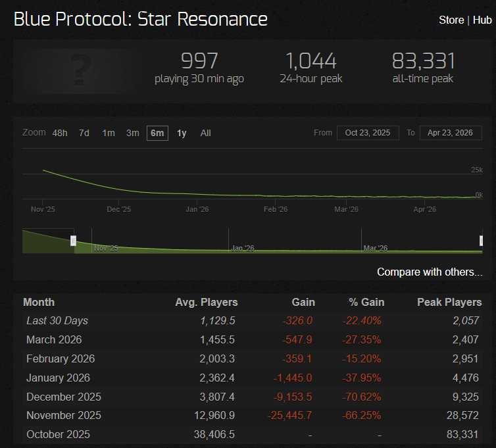Click the Peak Players column header
This screenshot has width=496, height=448.
coord(449,302)
